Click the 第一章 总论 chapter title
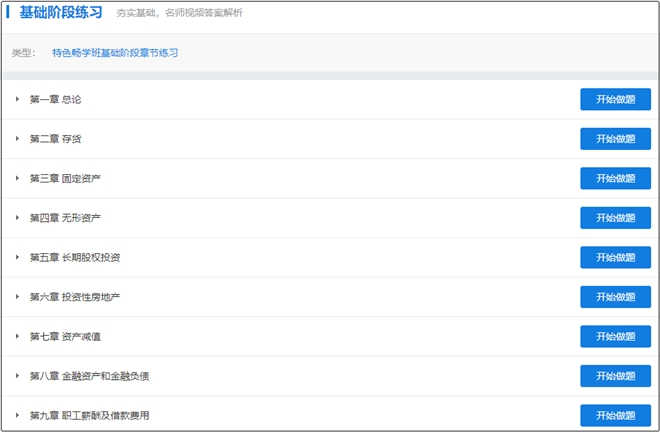Screen dimensions: 660x432 click(x=55, y=99)
